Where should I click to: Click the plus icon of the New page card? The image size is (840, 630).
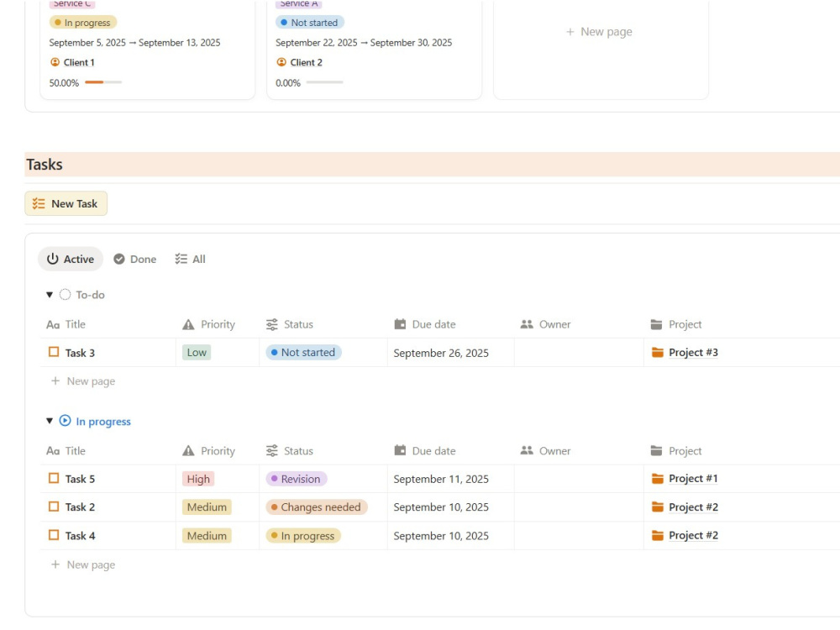pos(570,32)
